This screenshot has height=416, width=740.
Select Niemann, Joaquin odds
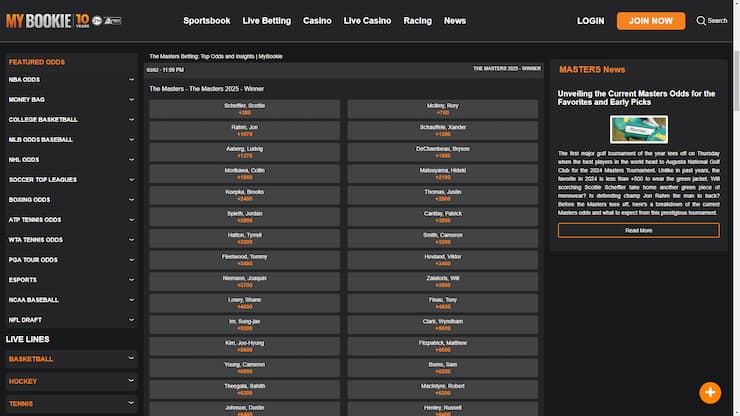tap(244, 281)
